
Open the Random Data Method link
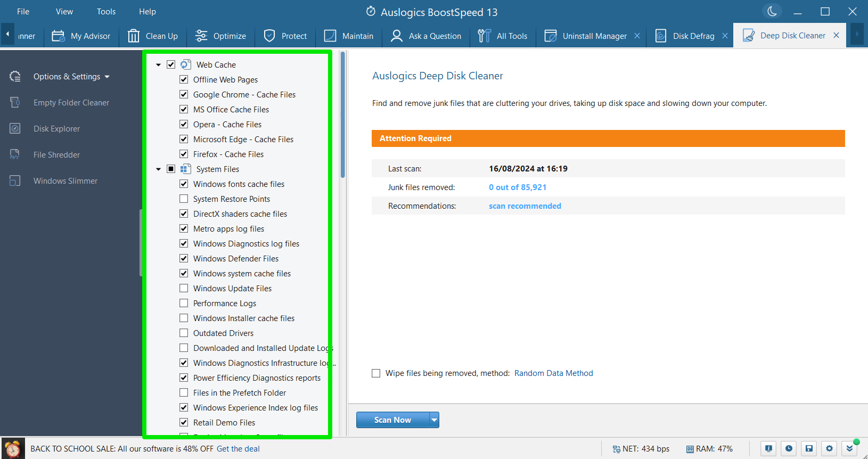(553, 373)
